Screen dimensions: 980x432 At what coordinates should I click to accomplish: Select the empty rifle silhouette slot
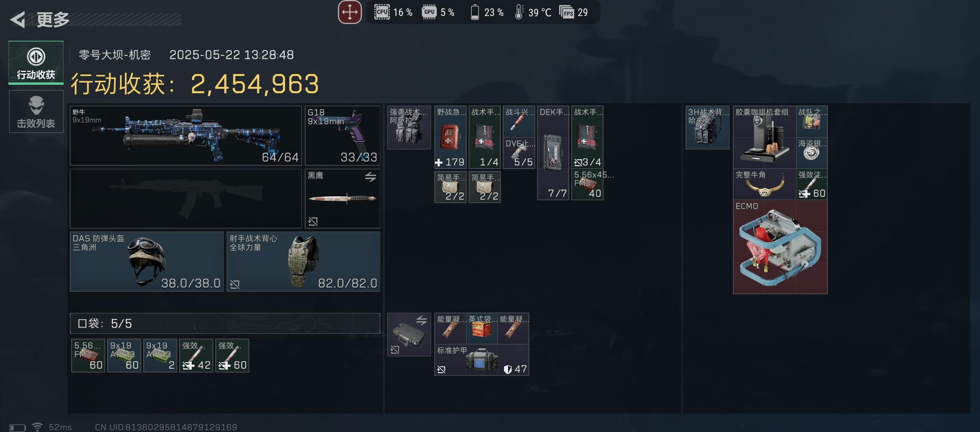pyautogui.click(x=186, y=199)
